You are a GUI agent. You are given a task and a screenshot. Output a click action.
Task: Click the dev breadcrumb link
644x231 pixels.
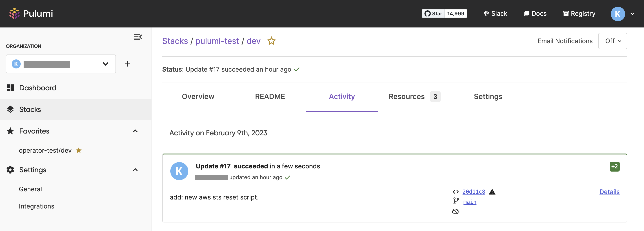(x=253, y=41)
